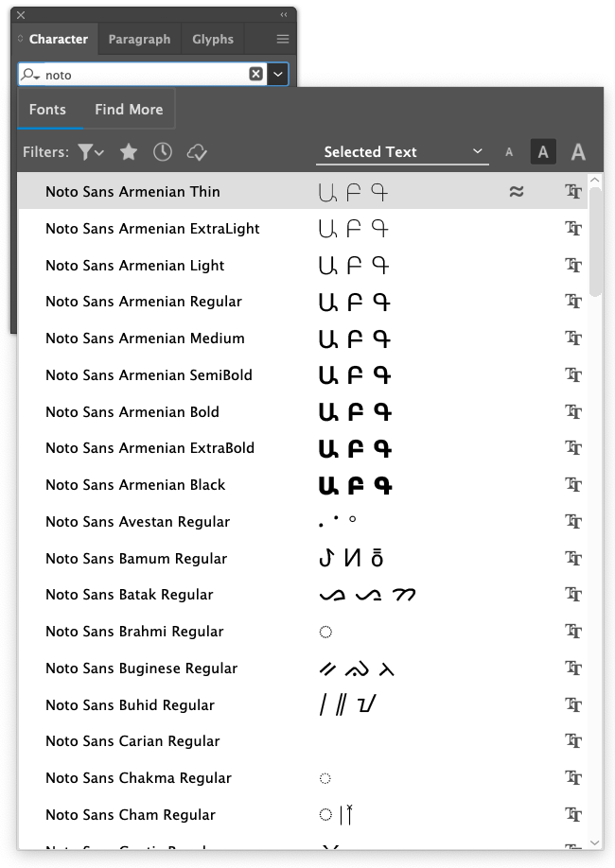Click TrueType icon for Armenian SemiBold
This screenshot has height=868, width=615.
tap(572, 374)
